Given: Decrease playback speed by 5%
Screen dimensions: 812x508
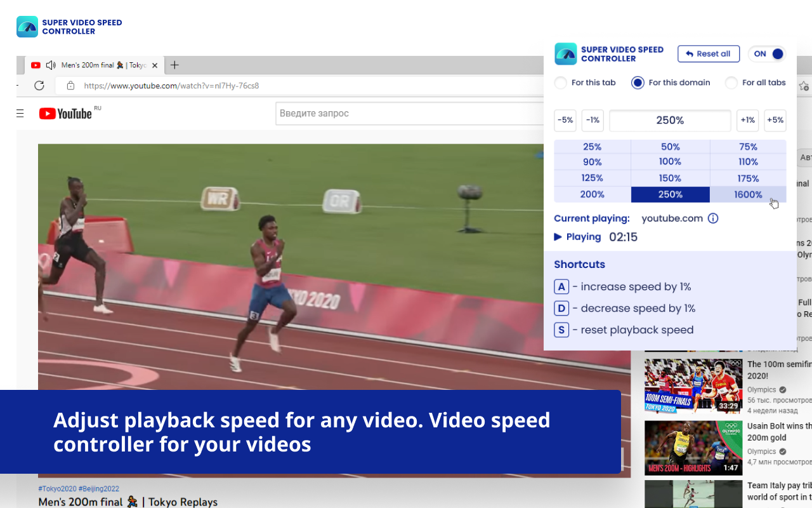Looking at the screenshot, I should pos(565,120).
